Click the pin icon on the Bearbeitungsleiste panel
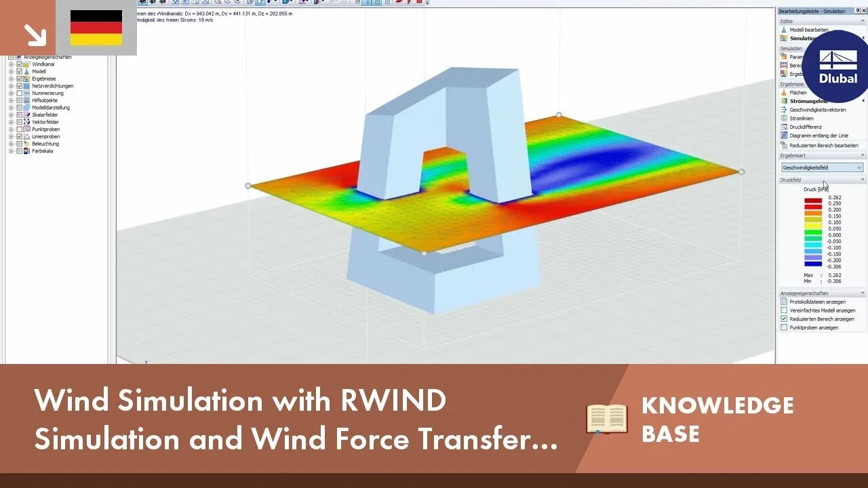868x488 pixels. 857,11
